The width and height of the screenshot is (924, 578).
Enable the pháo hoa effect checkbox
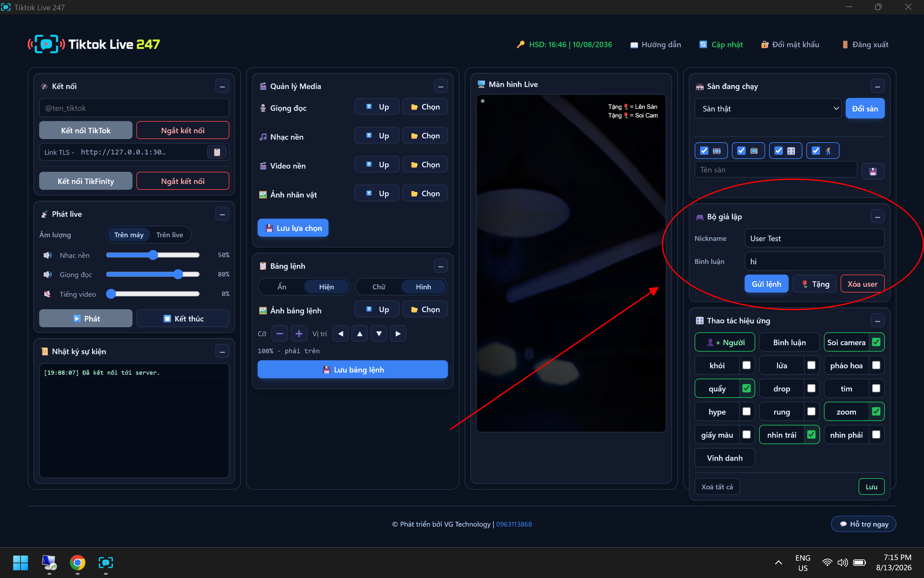click(876, 365)
